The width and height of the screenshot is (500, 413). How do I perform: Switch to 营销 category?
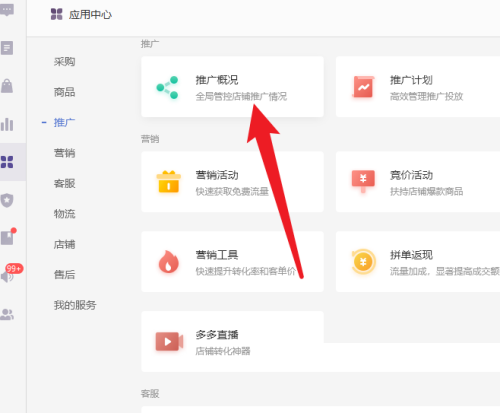point(64,153)
